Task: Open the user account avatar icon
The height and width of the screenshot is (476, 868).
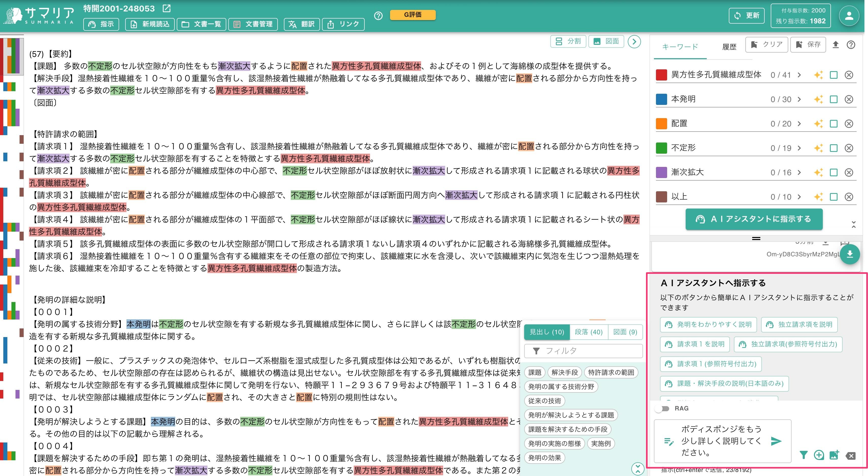Action: (849, 16)
